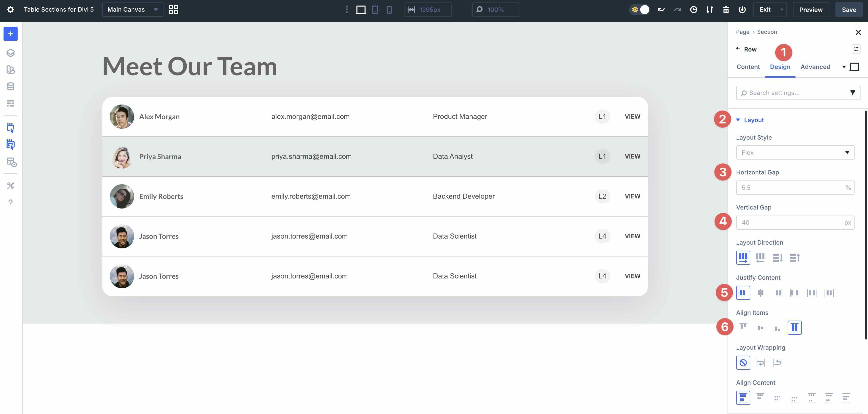Open help via the question mark icon
The width and height of the screenshot is (868, 414).
pos(10,202)
